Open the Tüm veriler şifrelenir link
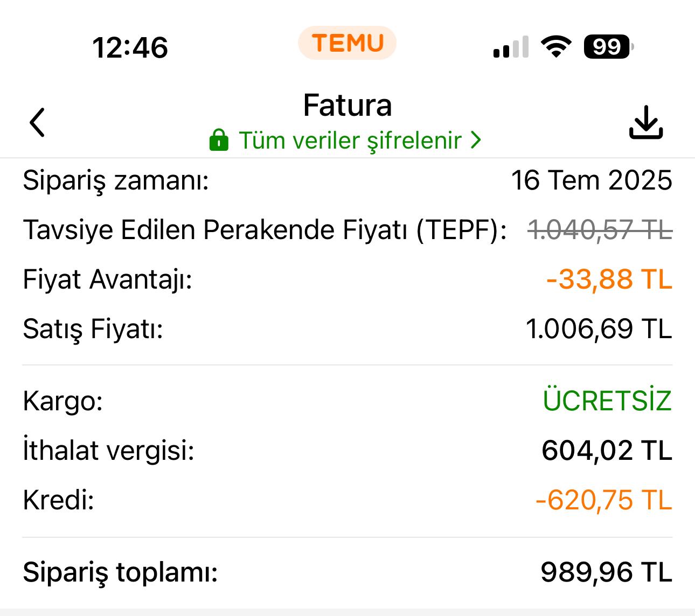Image resolution: width=695 pixels, height=616 pixels. pos(350,141)
